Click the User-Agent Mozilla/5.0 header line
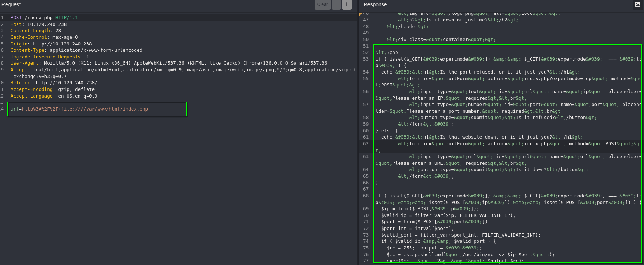This screenshot has height=265, width=644. pyautogui.click(x=169, y=63)
